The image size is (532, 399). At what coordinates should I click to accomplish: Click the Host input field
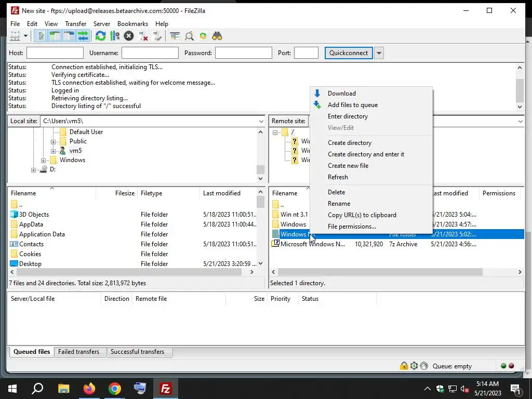pyautogui.click(x=55, y=53)
